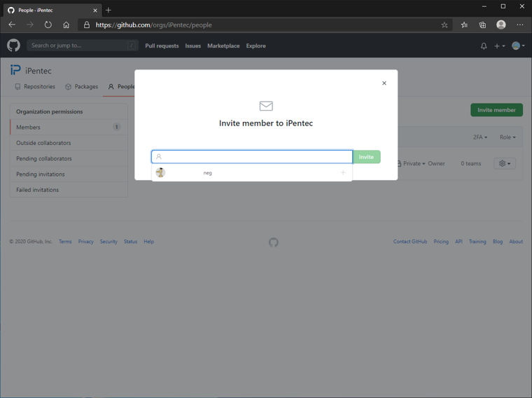Open browser Settings and more menu
This screenshot has height=398, width=532.
[x=520, y=25]
